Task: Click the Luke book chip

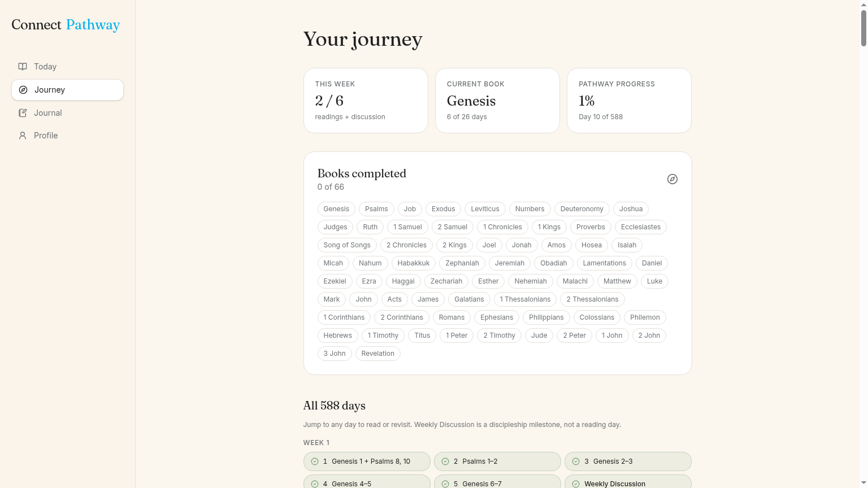Action: tap(654, 281)
